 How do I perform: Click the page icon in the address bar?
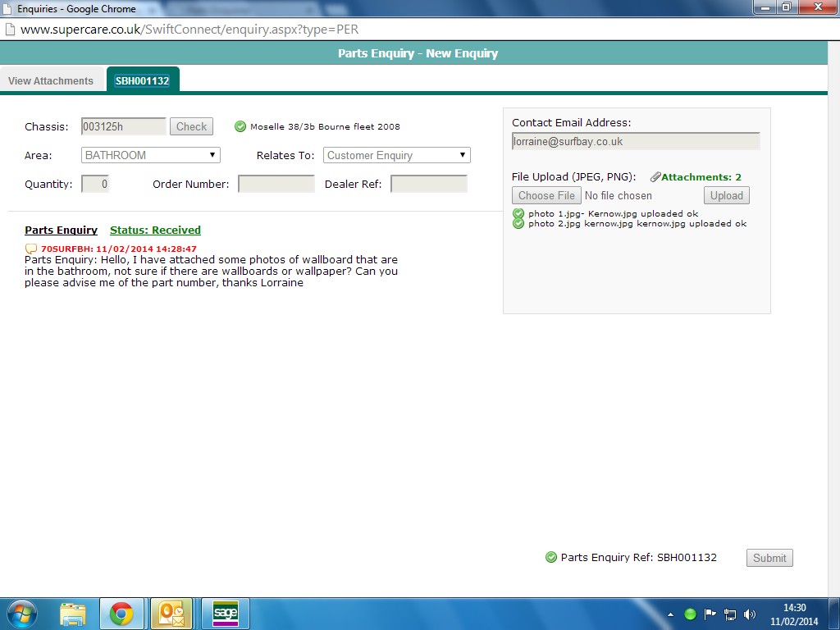[x=9, y=30]
